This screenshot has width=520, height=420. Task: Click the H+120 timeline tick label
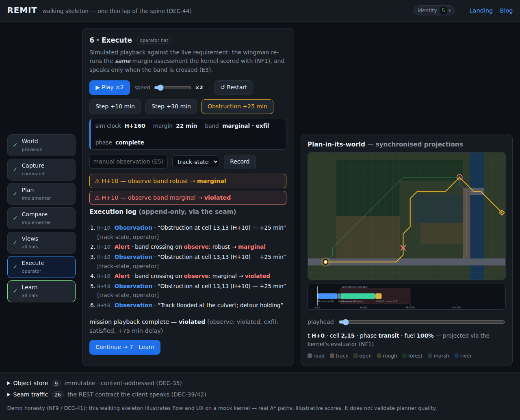pyautogui.click(x=410, y=308)
